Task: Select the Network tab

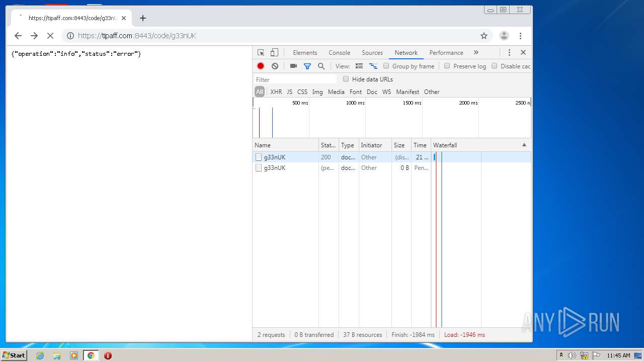Action: tap(406, 52)
